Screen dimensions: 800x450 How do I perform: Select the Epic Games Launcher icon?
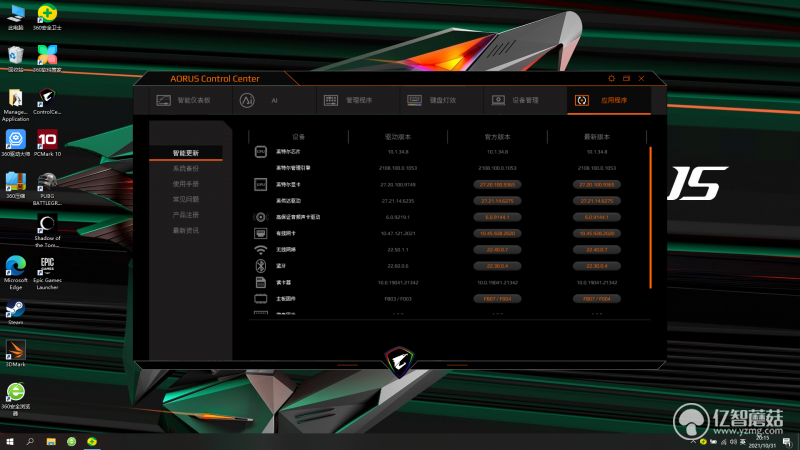pos(47,273)
